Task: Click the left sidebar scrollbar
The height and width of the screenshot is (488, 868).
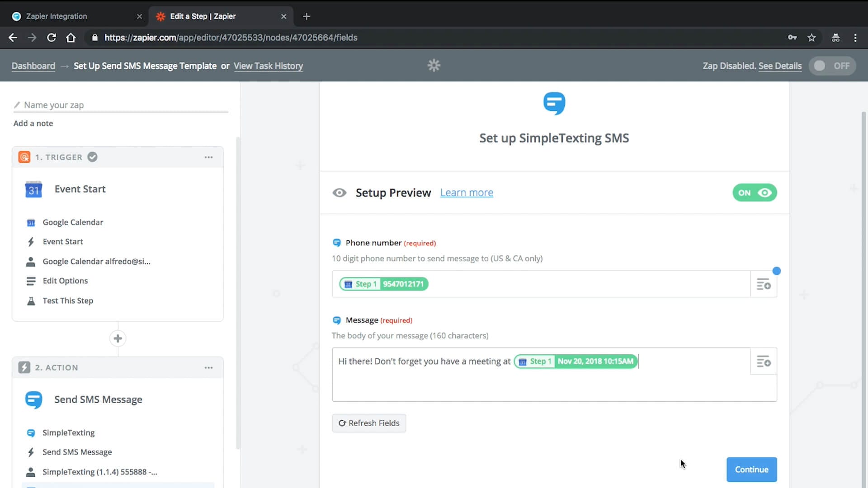Action: pyautogui.click(x=238, y=294)
